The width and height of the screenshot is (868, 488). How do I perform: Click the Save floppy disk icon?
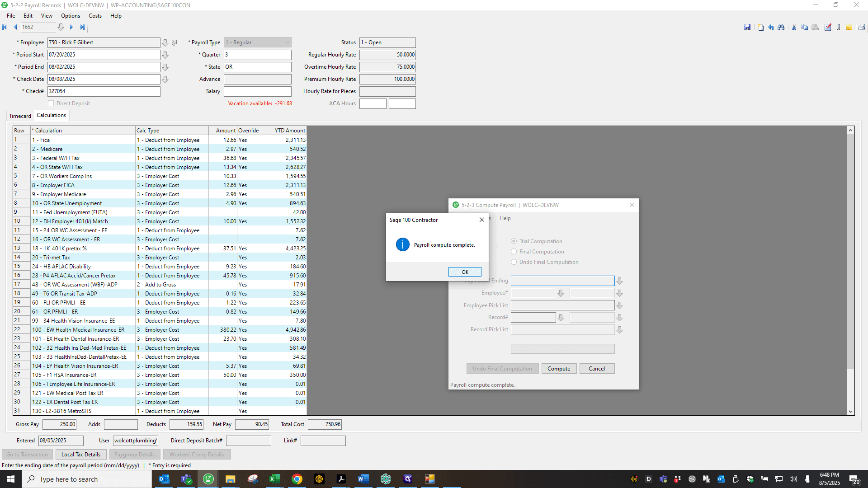tap(747, 28)
